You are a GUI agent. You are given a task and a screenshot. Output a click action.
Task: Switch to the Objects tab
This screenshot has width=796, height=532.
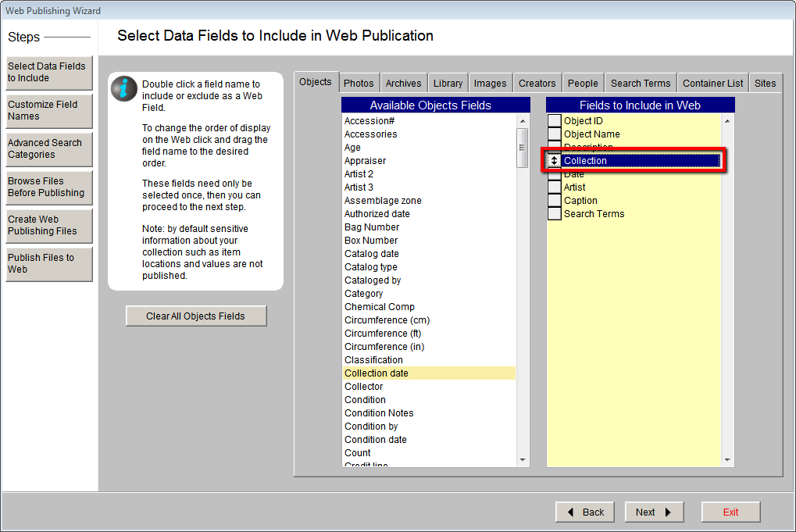316,82
